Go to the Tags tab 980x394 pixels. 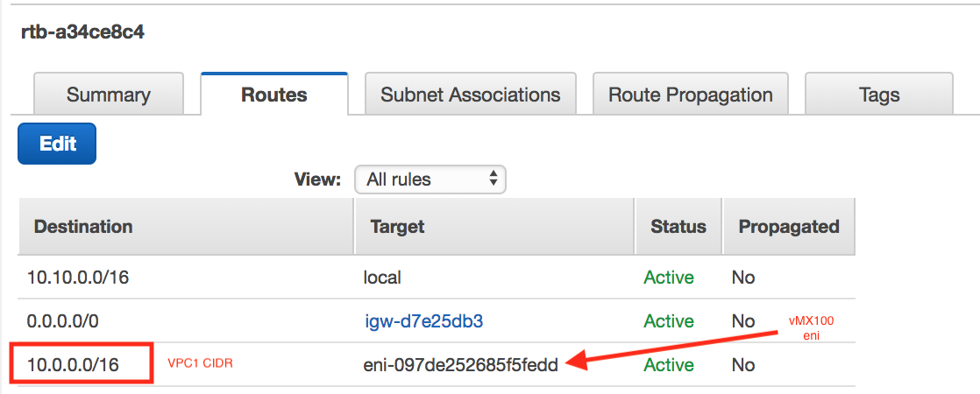(878, 95)
